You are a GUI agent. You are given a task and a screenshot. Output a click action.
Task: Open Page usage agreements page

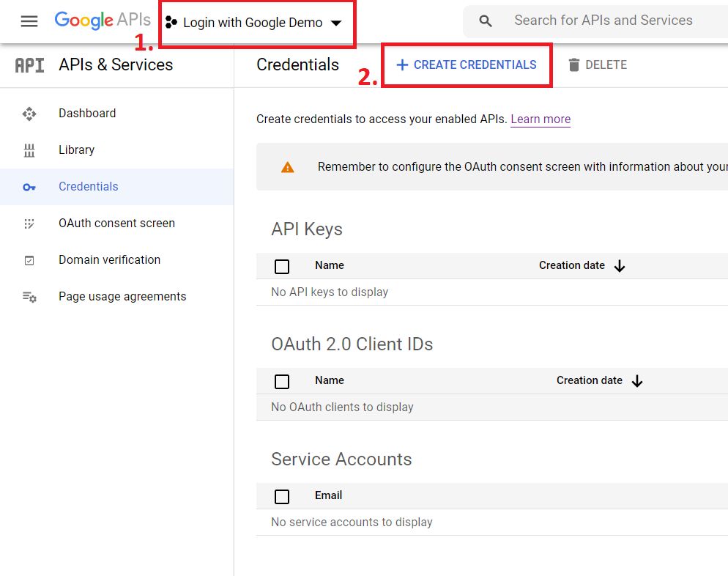(x=122, y=296)
